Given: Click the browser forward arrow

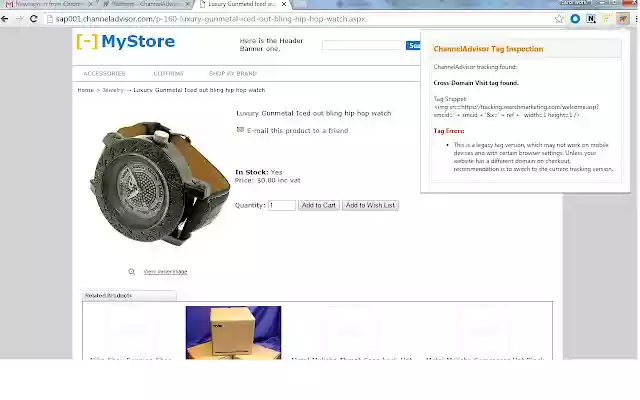Looking at the screenshot, I should (19, 19).
